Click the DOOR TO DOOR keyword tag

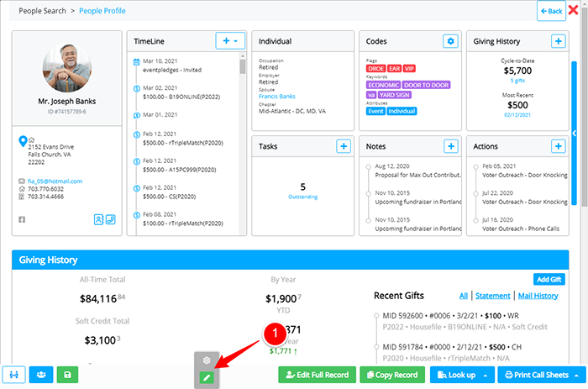(427, 85)
